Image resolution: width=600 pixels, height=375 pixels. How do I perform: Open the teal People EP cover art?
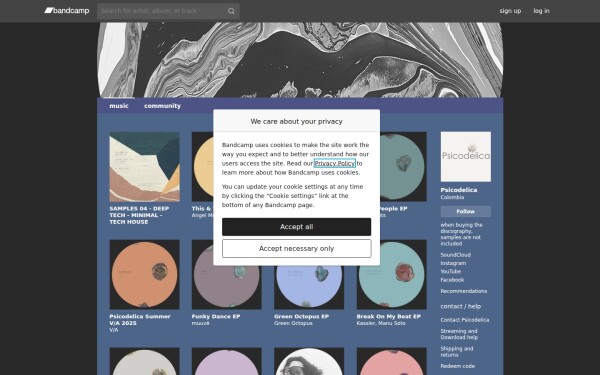[x=403, y=167]
